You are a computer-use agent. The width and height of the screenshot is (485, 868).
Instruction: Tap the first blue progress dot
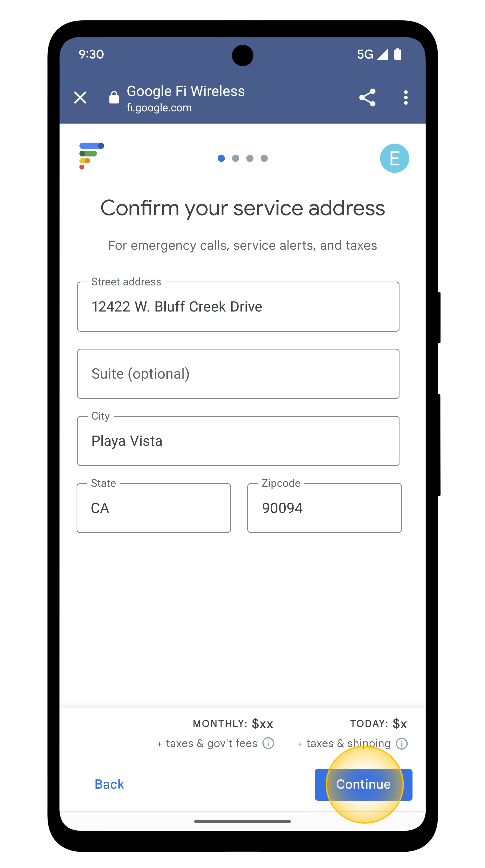point(221,158)
